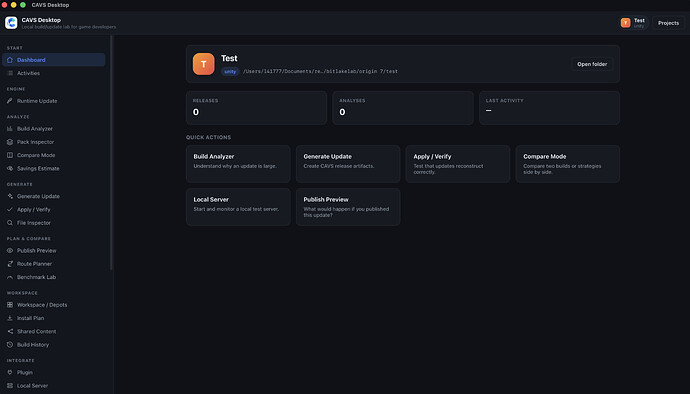690x394 pixels.
Task: Select Build Analyzer in the sidebar
Action: (x=54, y=129)
